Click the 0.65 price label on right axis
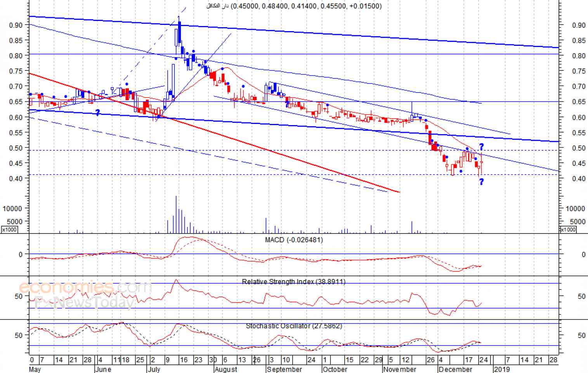This screenshot has width=588, height=373. point(579,102)
